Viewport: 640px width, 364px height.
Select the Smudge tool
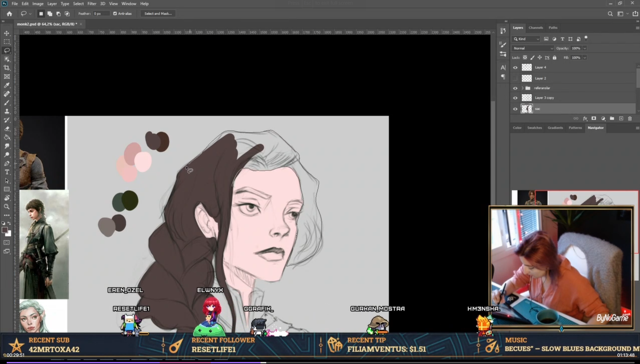tap(7, 146)
